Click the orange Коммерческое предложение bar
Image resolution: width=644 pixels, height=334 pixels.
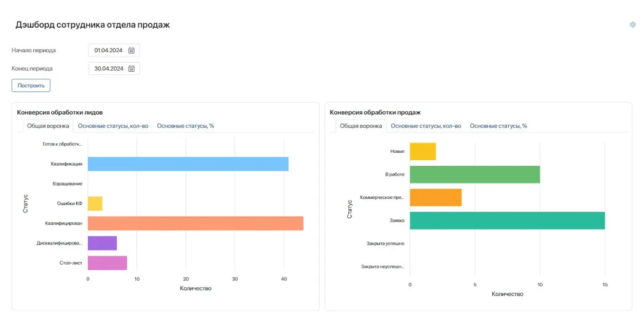tap(435, 198)
